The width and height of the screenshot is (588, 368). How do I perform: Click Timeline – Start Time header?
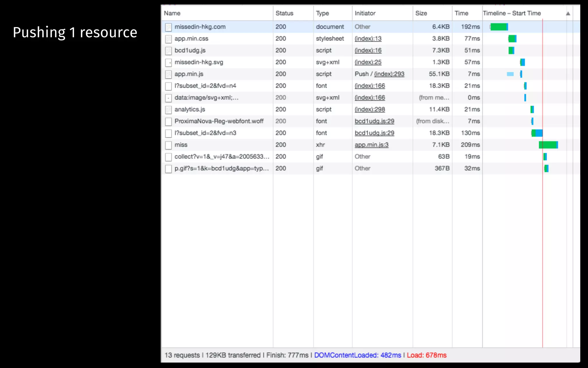click(x=512, y=13)
